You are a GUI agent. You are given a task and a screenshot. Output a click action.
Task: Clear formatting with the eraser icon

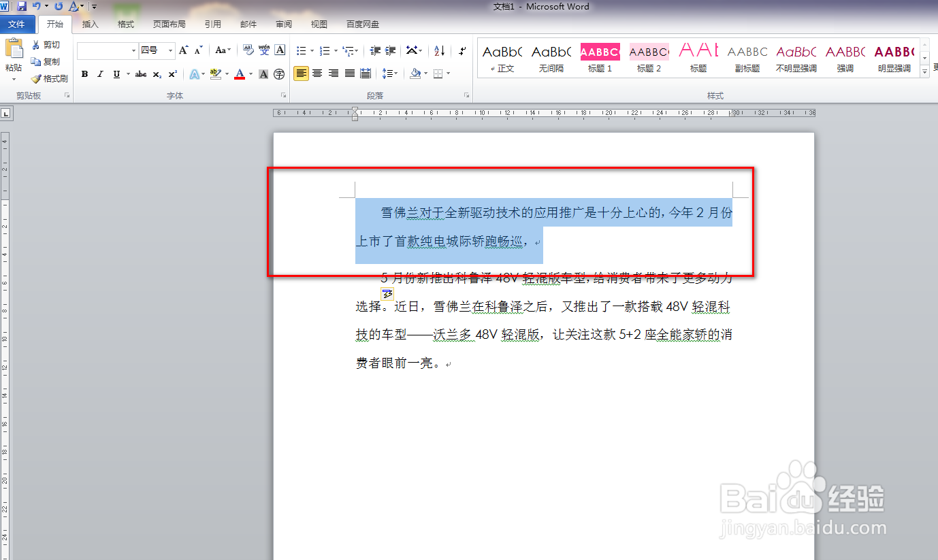click(248, 50)
